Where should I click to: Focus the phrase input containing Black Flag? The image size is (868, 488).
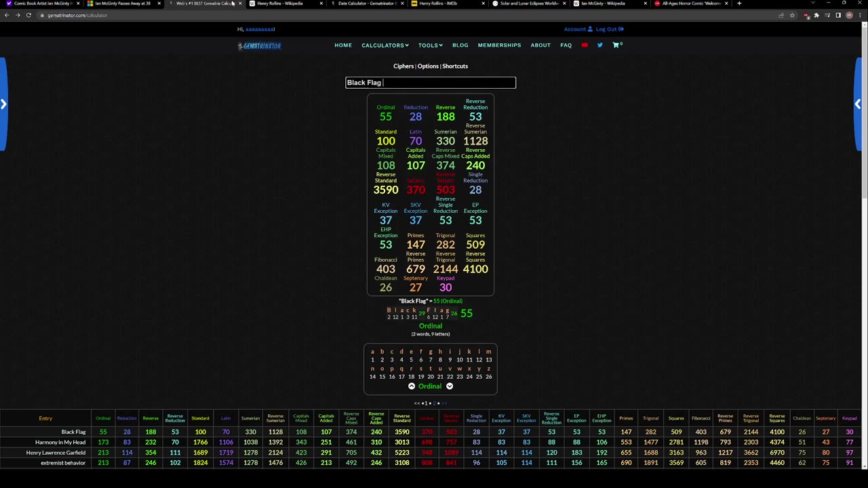(x=431, y=83)
